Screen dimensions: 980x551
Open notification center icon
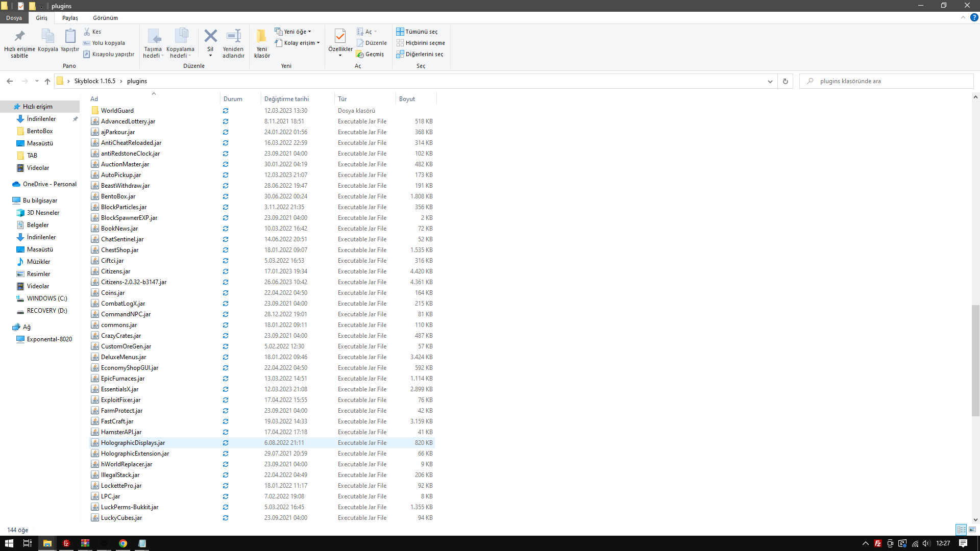point(963,543)
